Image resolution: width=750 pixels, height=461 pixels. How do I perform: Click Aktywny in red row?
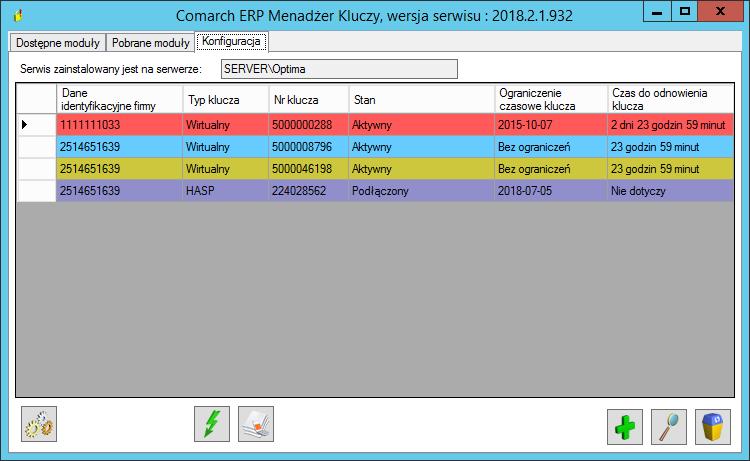tap(421, 125)
